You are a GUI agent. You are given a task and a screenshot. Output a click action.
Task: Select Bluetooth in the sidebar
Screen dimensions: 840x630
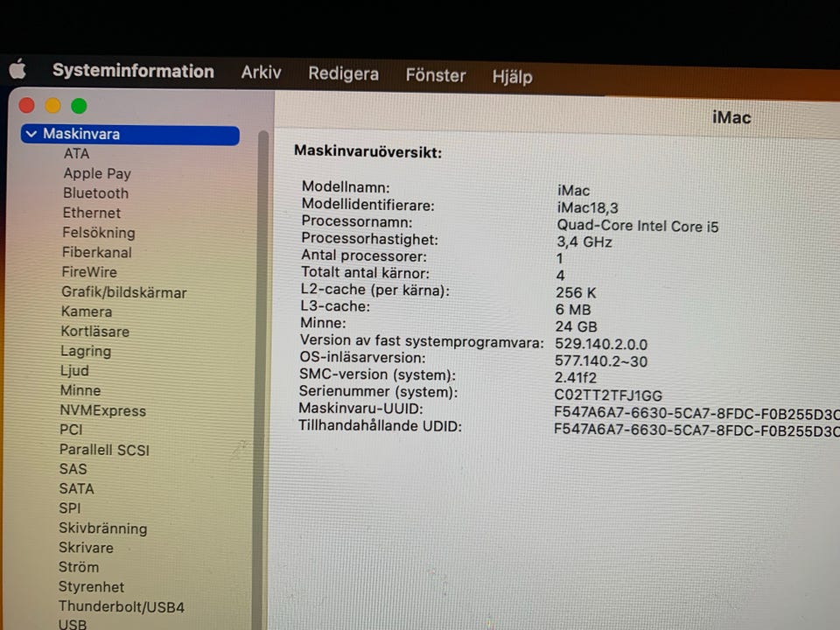point(95,192)
